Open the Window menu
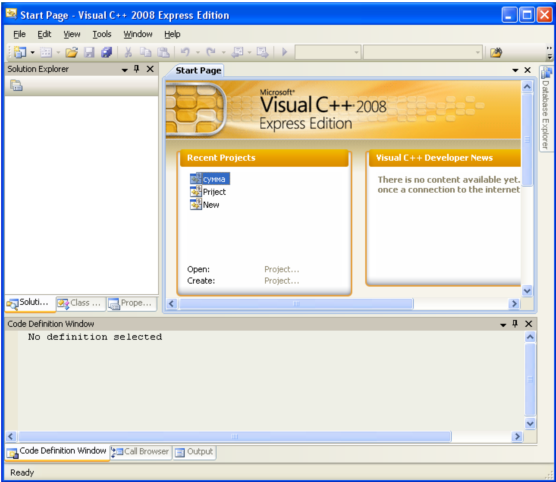The width and height of the screenshot is (556, 482). click(x=138, y=34)
